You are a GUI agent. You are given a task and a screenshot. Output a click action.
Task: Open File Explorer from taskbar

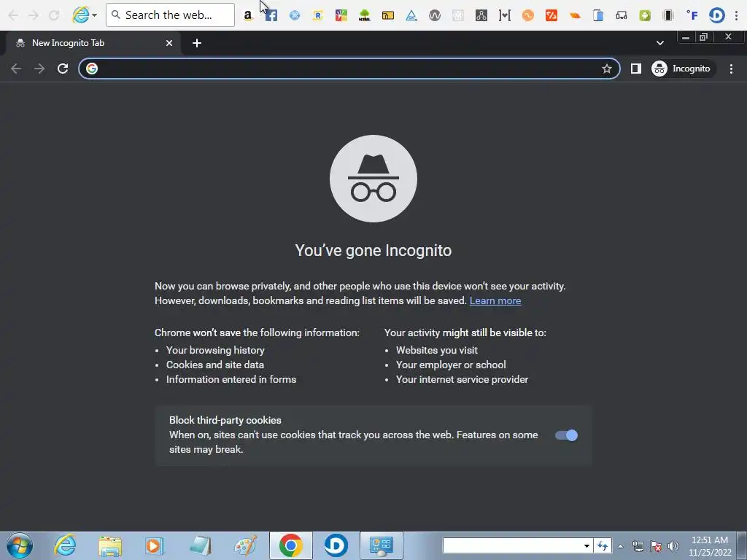[110, 545]
